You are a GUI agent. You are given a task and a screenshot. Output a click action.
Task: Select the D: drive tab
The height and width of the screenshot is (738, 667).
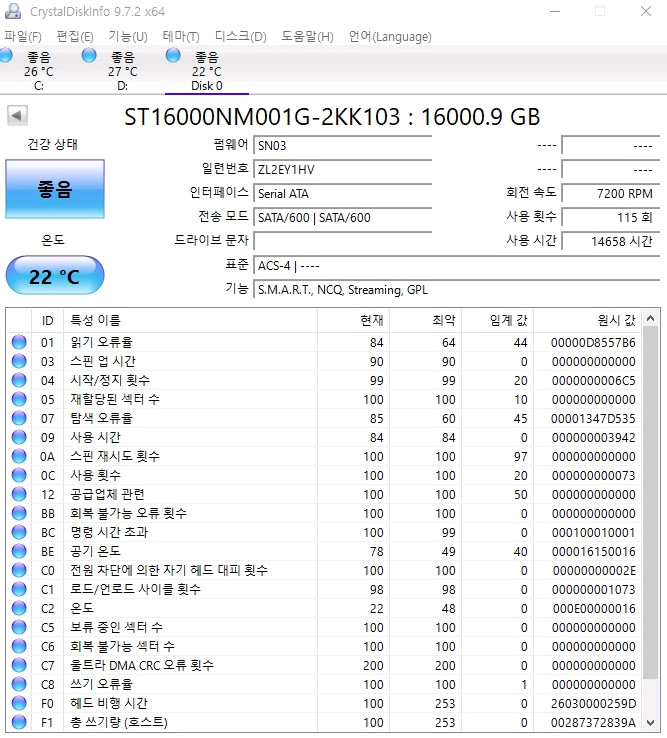(122, 71)
